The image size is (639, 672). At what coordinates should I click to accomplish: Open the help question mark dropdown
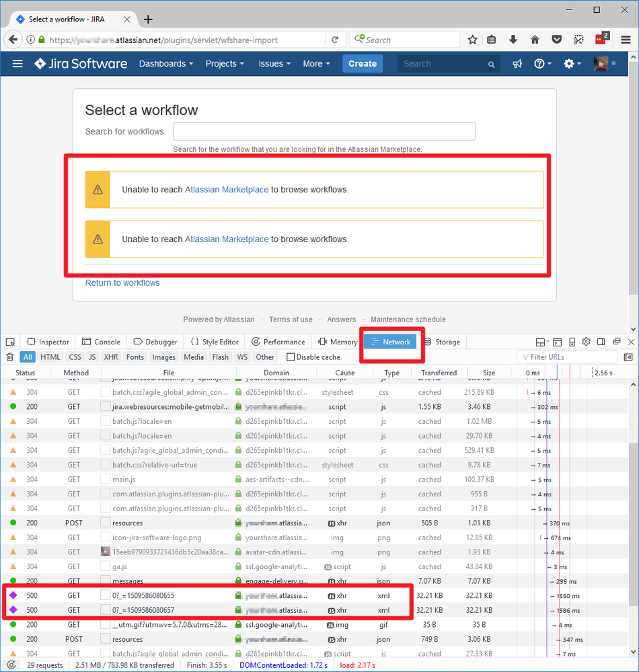(543, 64)
